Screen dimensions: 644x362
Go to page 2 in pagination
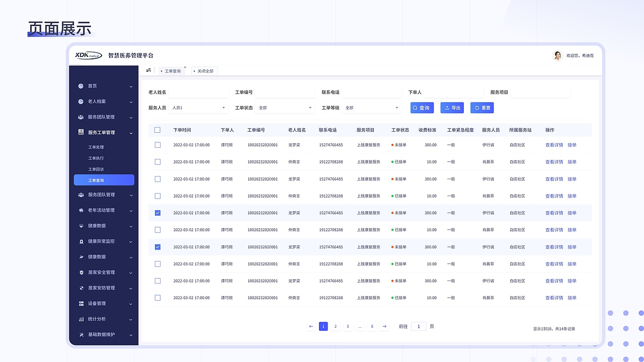(x=336, y=326)
